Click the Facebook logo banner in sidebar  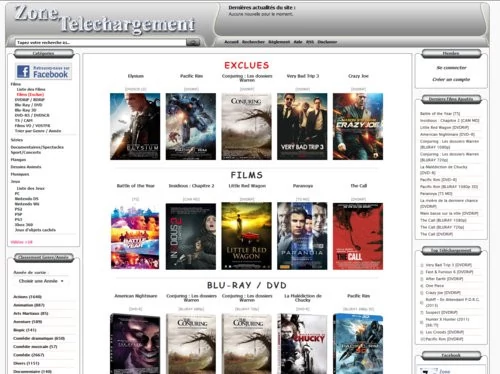click(43, 71)
